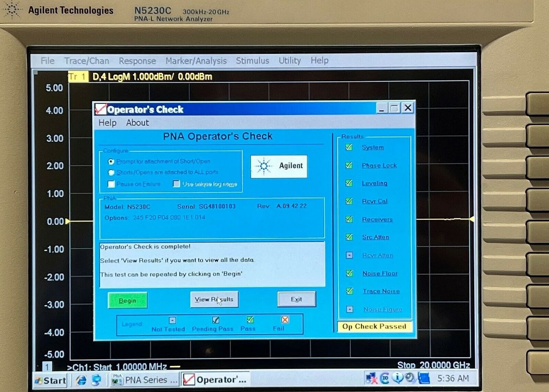The image size is (549, 392).
Task: Click the trace title D,4 LogM 1.000dBm/
Action: [133, 77]
